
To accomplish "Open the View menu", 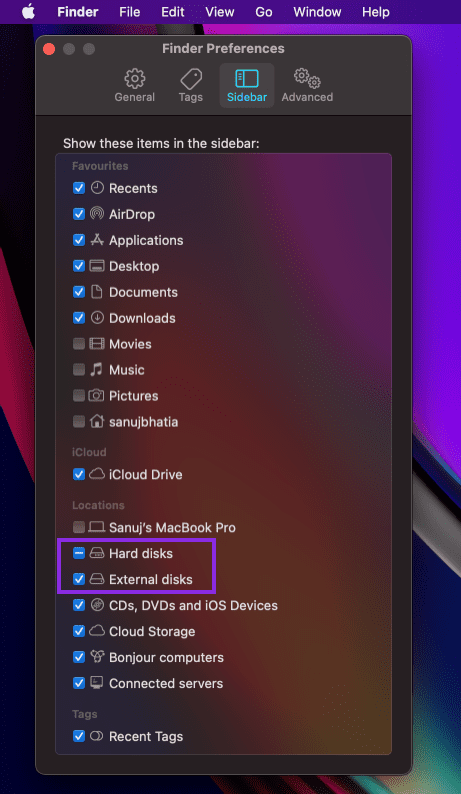I will pyautogui.click(x=220, y=12).
